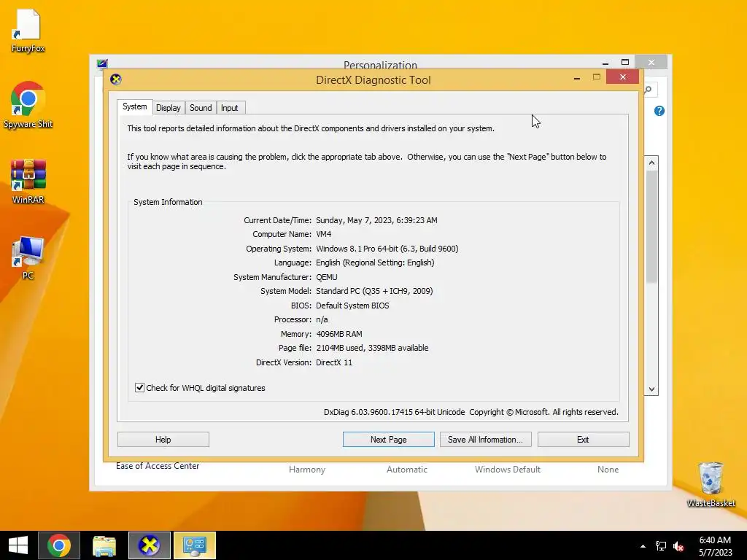Click the muted volume tray icon

click(x=678, y=546)
